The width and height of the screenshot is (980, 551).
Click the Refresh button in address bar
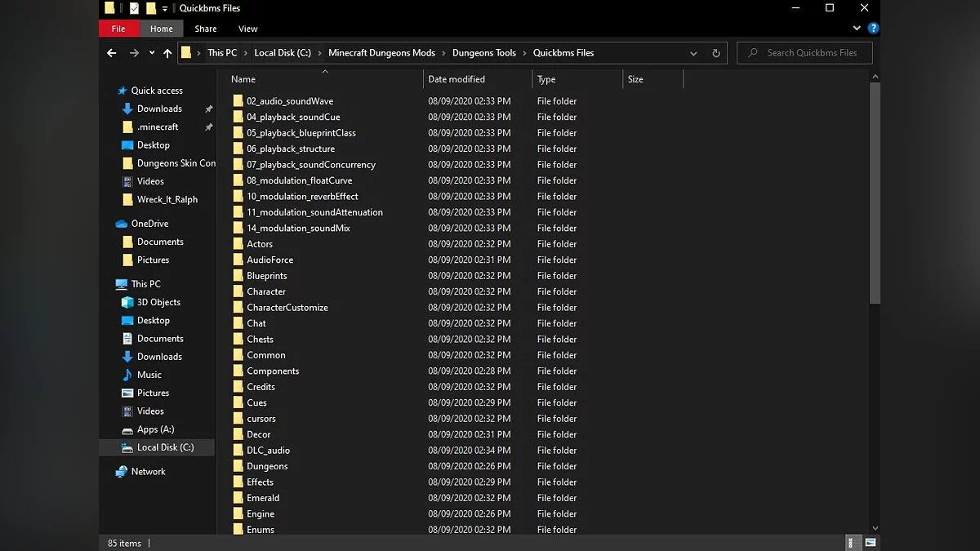[715, 52]
